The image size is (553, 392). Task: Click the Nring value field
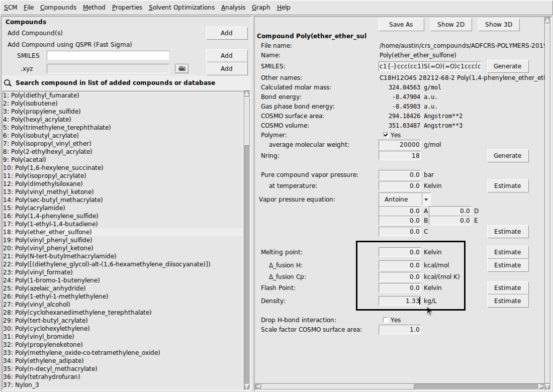pyautogui.click(x=400, y=155)
